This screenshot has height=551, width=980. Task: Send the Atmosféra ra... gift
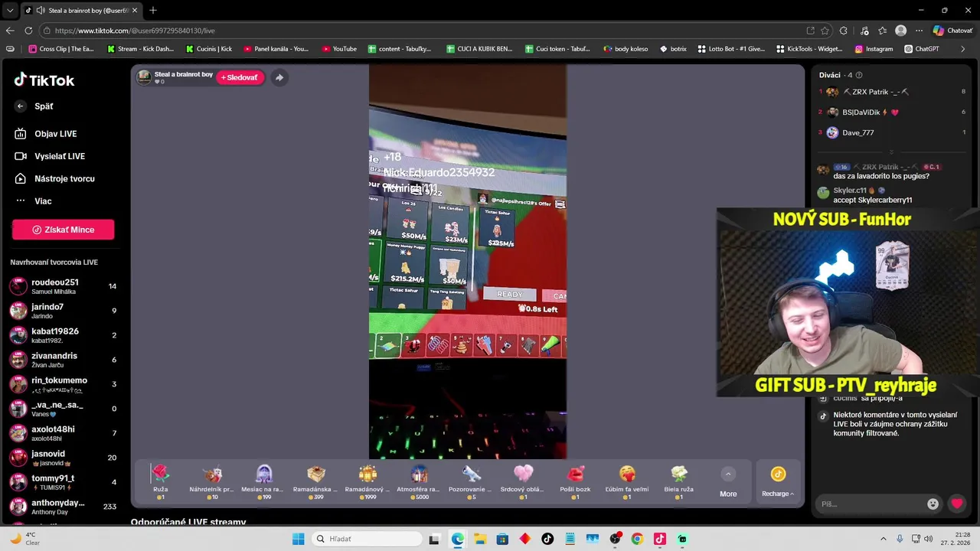click(419, 482)
